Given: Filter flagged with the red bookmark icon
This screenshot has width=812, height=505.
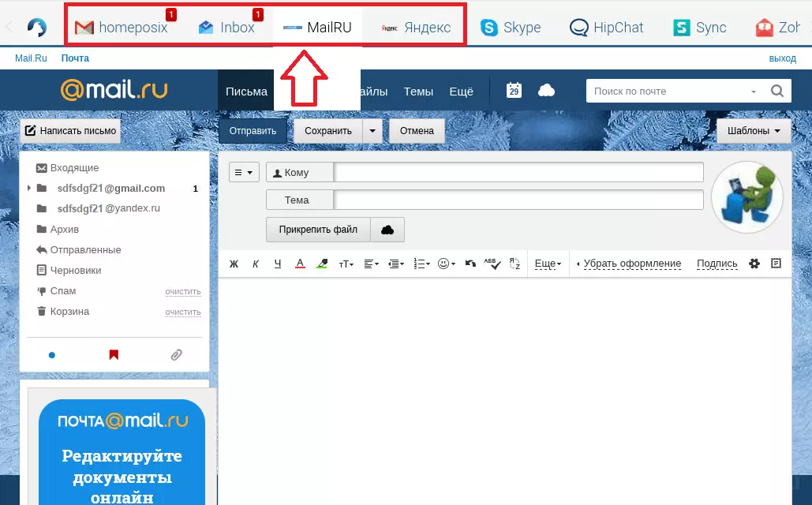Looking at the screenshot, I should pyautogui.click(x=114, y=354).
